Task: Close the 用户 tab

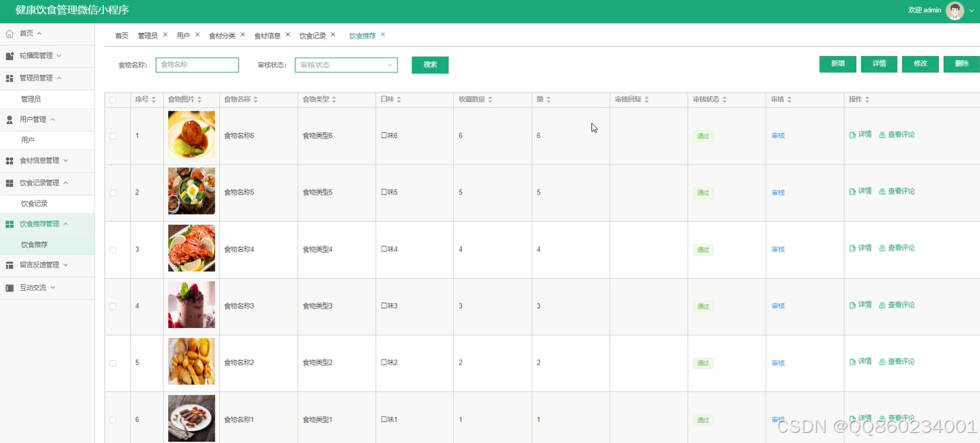Action: coord(198,34)
